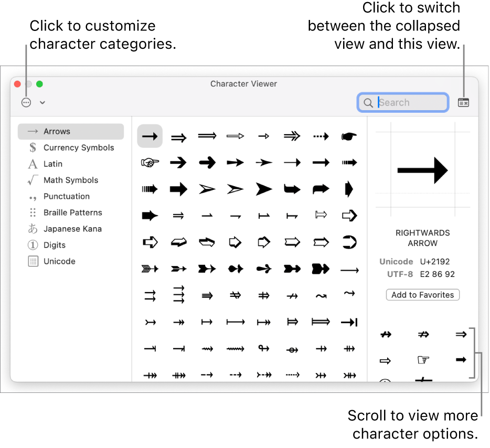Click the Character Viewer title bar
Viewport: 490px width, 448px height.
point(243,83)
